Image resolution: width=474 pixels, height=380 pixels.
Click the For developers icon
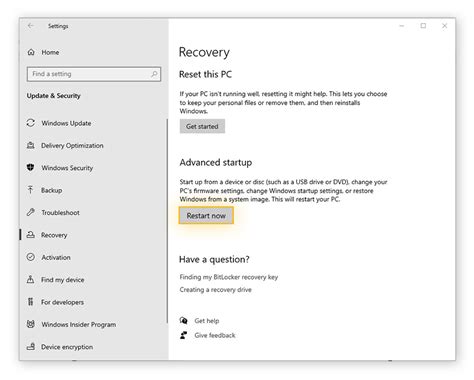[31, 302]
